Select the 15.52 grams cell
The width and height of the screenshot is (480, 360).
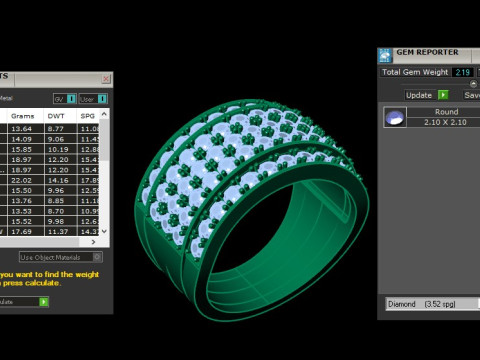(25, 222)
